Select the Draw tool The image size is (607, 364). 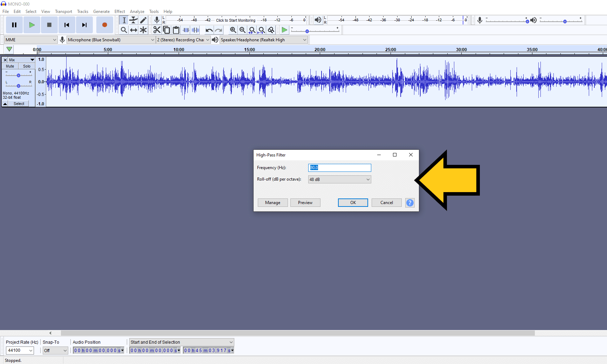143,20
